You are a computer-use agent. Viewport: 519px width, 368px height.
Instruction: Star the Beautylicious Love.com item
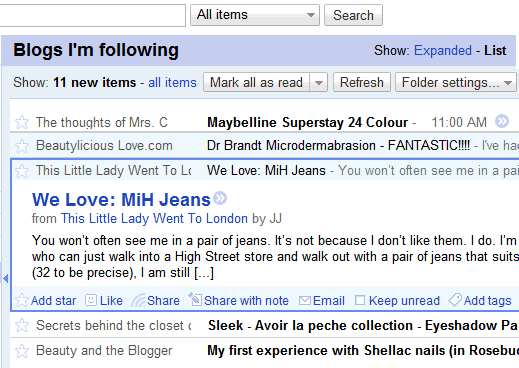pos(22,146)
